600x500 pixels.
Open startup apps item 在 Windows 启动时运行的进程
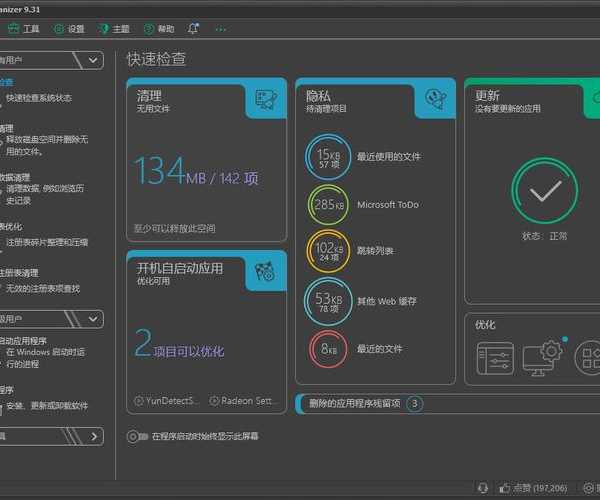click(45, 358)
